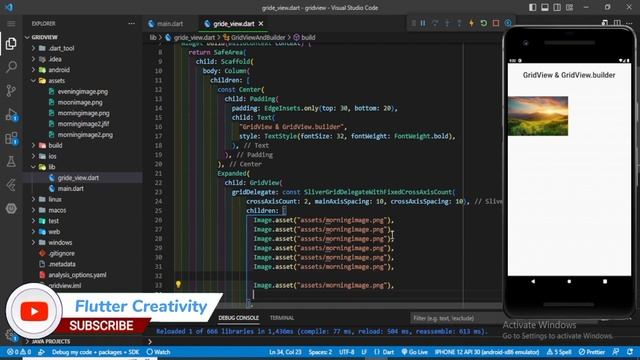Viewport: 640px width, 360px height.
Task: Restart the debug session
Action: 484,23
